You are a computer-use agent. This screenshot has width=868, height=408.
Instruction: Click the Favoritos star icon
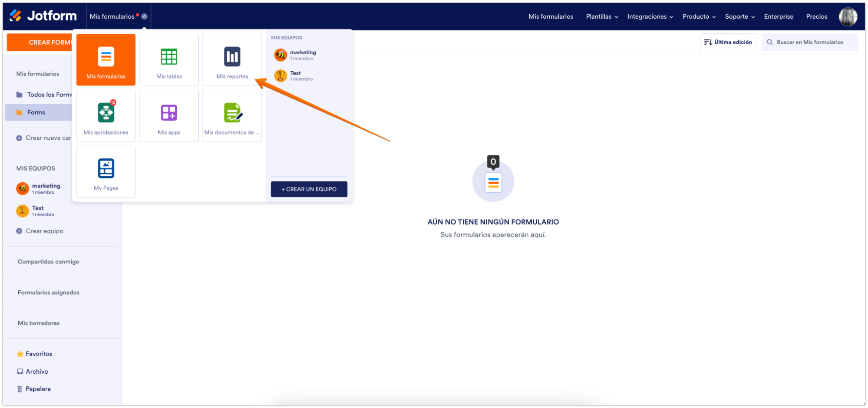click(20, 354)
